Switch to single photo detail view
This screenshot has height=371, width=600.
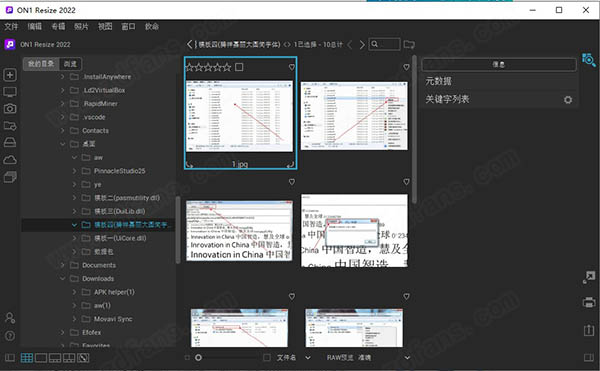pyautogui.click(x=41, y=358)
